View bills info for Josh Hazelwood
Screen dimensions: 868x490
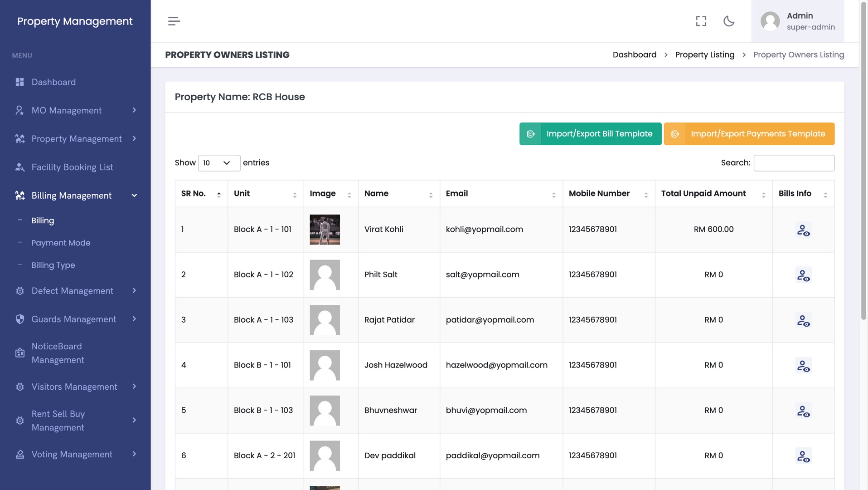[x=803, y=366]
